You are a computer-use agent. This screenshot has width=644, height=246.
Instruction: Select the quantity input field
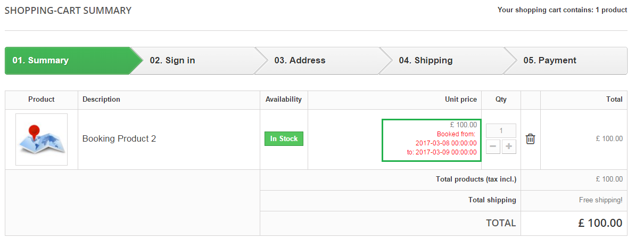(x=501, y=130)
